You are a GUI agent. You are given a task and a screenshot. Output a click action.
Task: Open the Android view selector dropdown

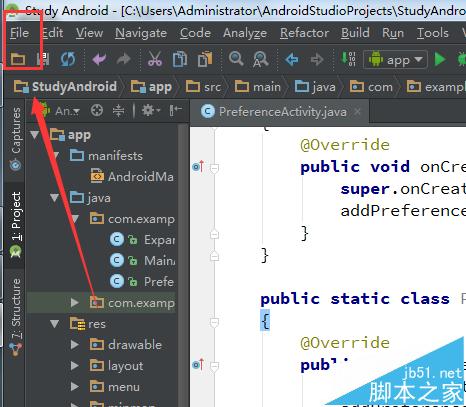pyautogui.click(x=59, y=111)
